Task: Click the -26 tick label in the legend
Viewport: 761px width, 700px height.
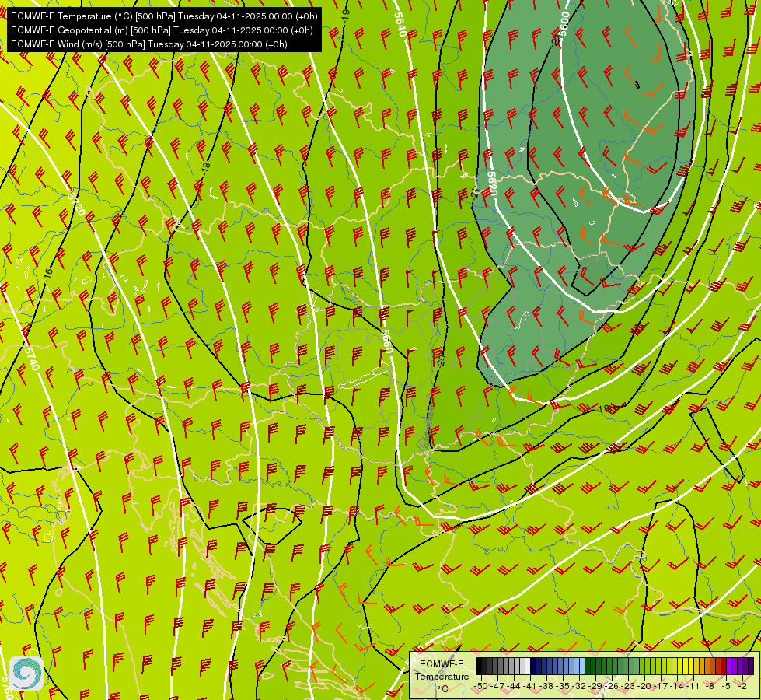Action: [x=612, y=686]
